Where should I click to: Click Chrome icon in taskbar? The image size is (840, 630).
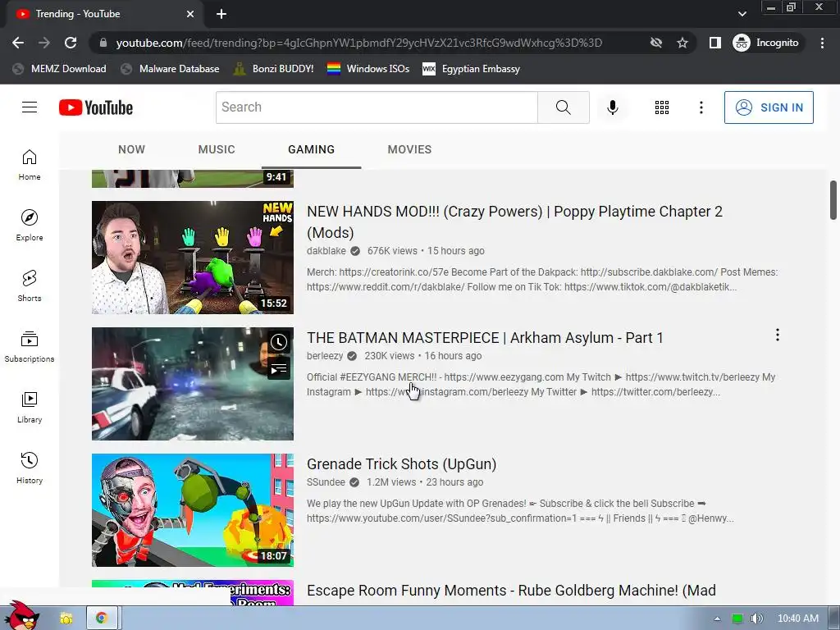pyautogui.click(x=102, y=619)
